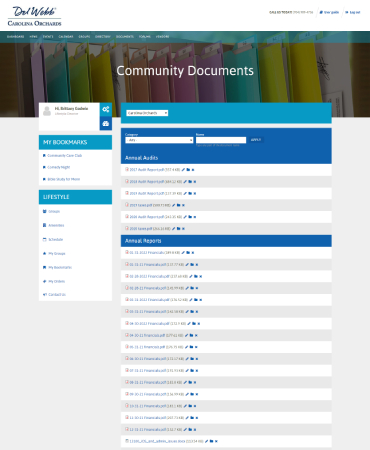Image resolution: width=370 pixels, height=450 pixels.
Task: Click the briefcase icon below the gears icon
Action: 106,124
